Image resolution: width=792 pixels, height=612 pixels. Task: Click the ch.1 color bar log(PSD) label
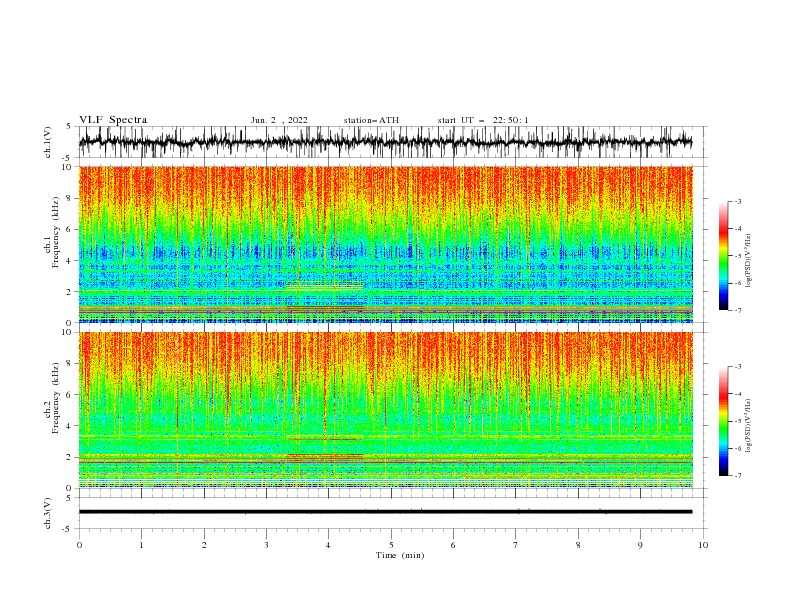click(x=749, y=261)
